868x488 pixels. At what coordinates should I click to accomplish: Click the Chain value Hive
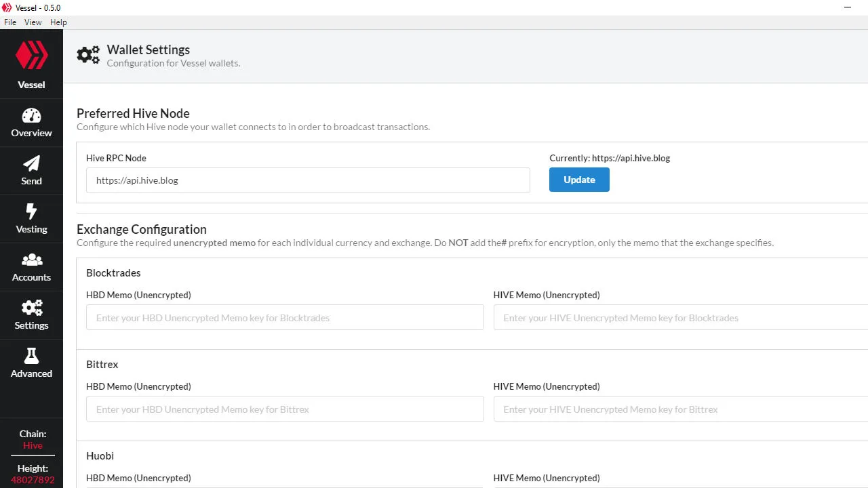pos(33,445)
